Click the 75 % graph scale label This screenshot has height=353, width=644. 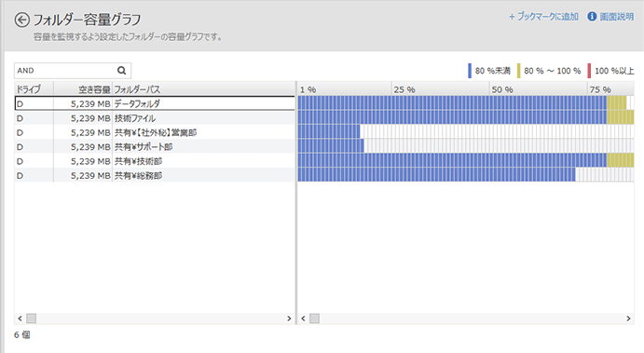(600, 89)
